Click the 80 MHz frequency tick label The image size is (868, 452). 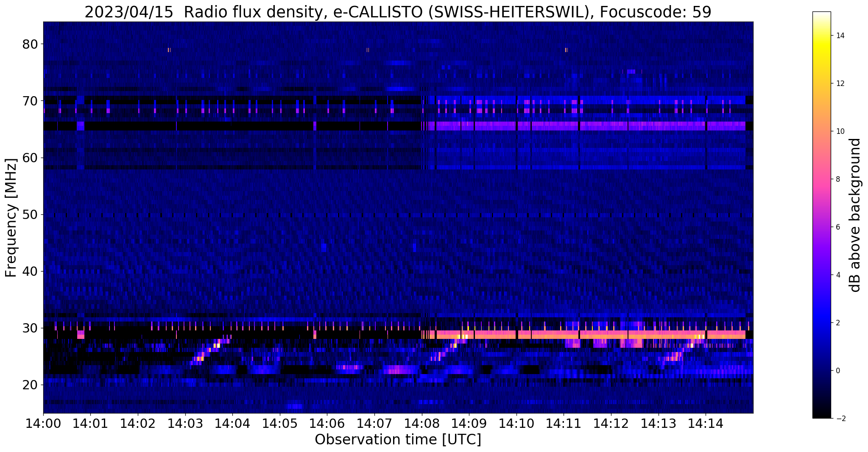click(x=31, y=44)
